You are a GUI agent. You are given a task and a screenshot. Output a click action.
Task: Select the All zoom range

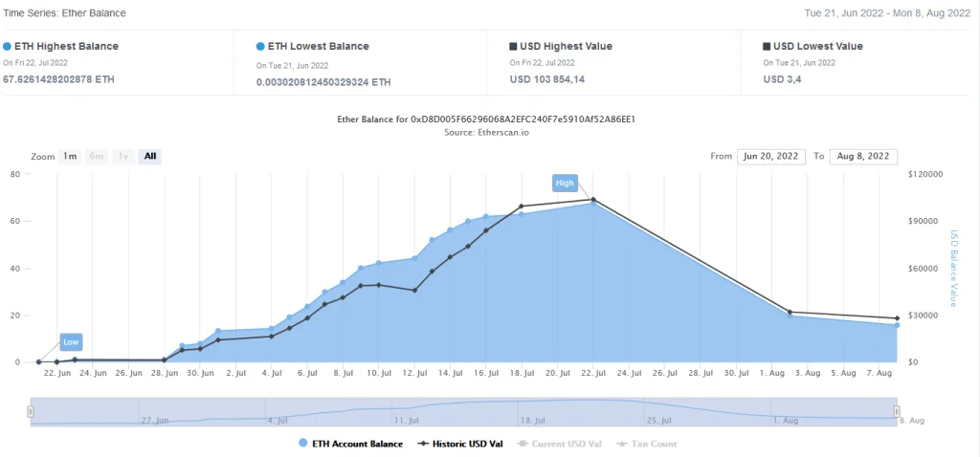[x=150, y=156]
